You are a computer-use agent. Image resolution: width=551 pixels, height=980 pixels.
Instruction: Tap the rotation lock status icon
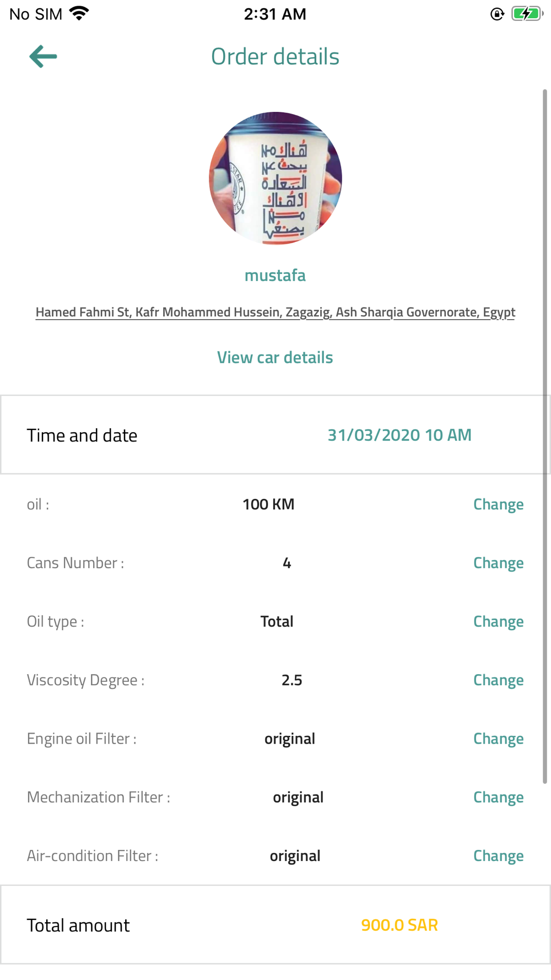click(497, 14)
